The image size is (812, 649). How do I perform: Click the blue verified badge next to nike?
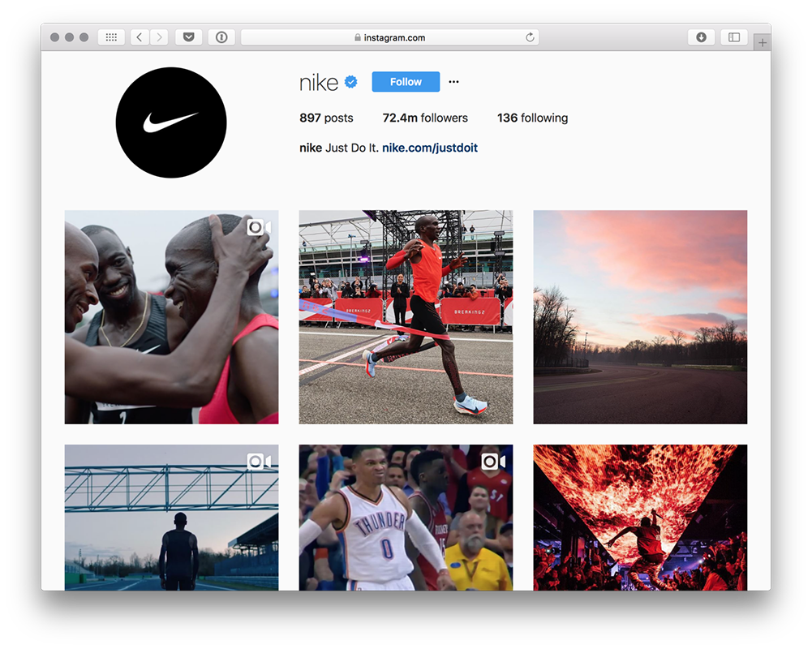[x=351, y=82]
